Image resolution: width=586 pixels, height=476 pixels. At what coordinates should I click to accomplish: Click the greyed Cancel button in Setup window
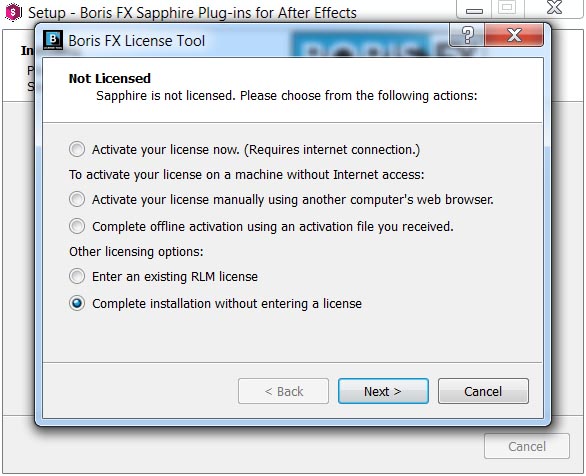(527, 446)
